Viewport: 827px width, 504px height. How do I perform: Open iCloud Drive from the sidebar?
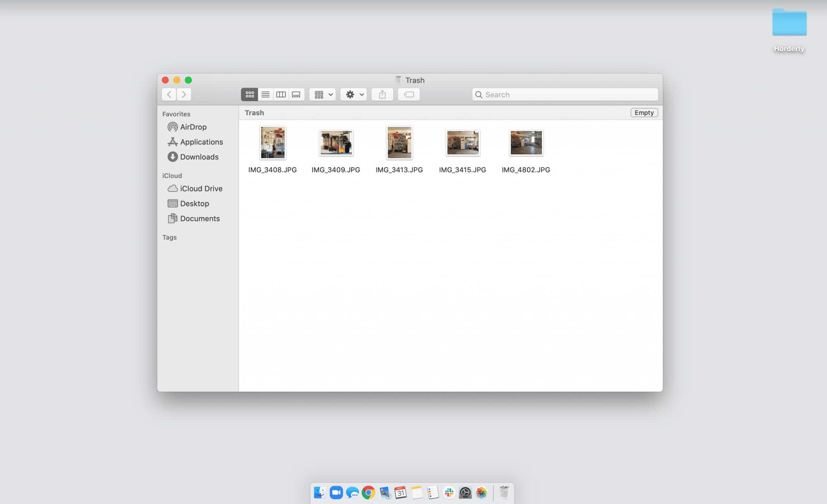pos(202,188)
